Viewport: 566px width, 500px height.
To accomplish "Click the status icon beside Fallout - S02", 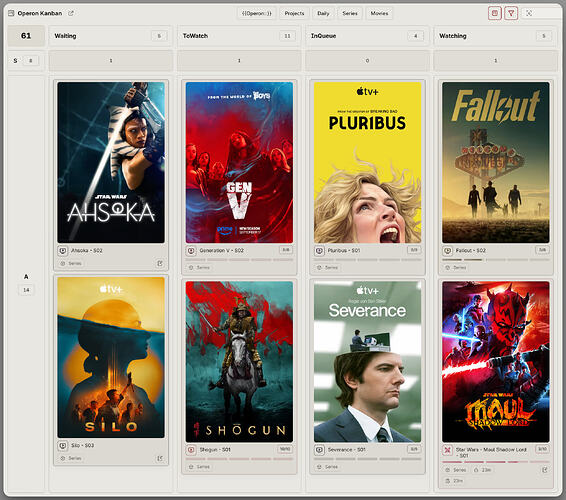I will tap(448, 251).
